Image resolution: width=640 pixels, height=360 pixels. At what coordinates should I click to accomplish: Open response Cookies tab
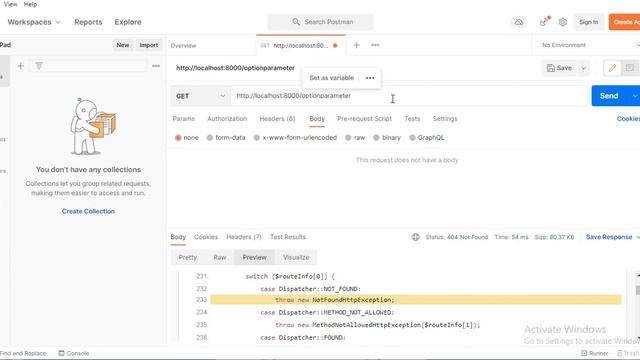tap(206, 237)
